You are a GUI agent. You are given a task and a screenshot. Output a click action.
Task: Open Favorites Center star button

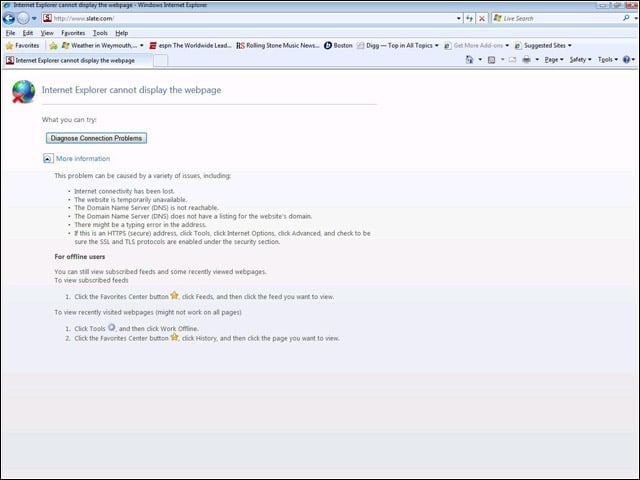tap(22, 46)
